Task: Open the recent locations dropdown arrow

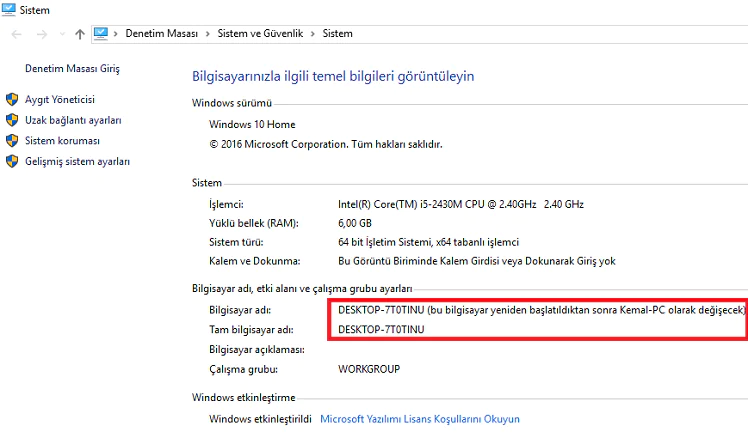Action: pyautogui.click(x=62, y=34)
